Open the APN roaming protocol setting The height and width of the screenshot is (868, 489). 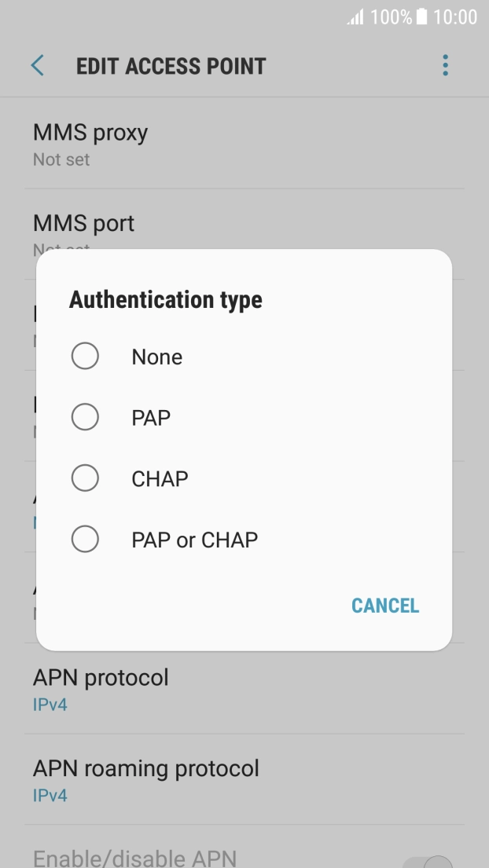click(x=145, y=779)
